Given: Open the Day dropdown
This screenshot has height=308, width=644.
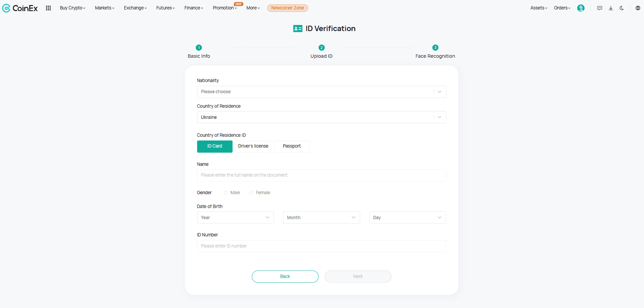Looking at the screenshot, I should pos(407,217).
